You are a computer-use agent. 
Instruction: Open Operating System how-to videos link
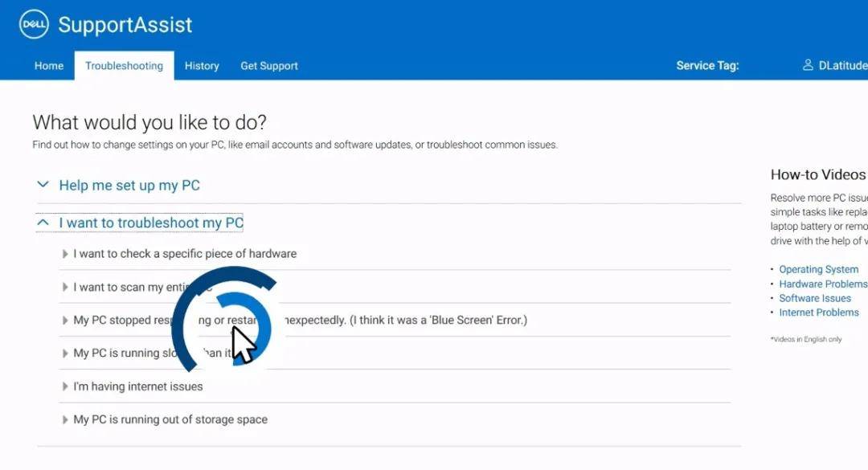[x=819, y=270]
